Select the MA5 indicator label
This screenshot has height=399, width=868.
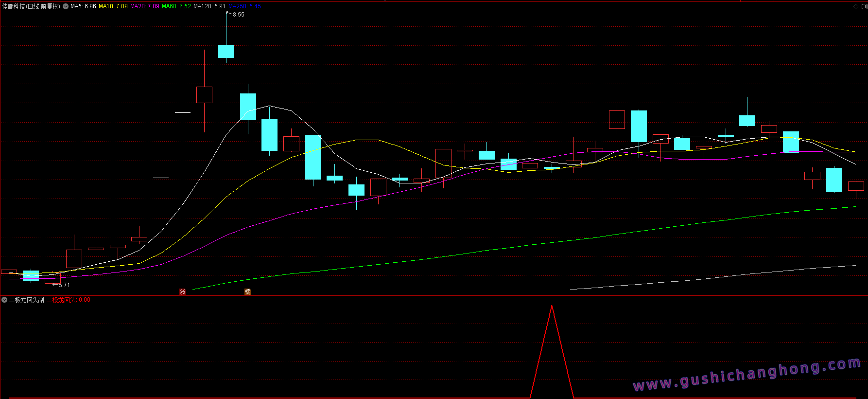(83, 6)
